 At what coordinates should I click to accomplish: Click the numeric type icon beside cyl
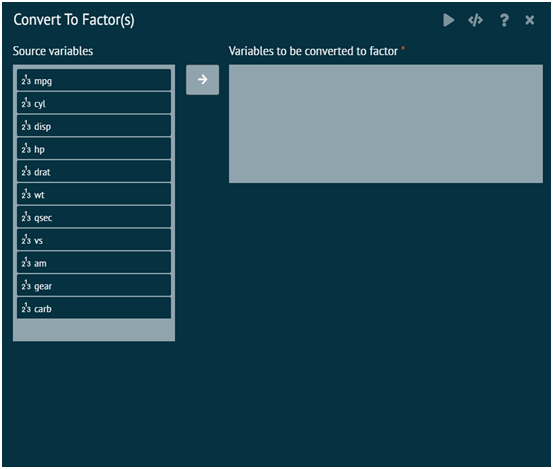26,103
